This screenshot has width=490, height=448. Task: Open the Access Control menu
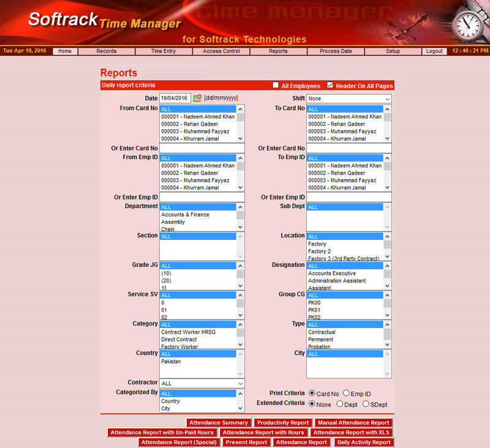coord(221,51)
